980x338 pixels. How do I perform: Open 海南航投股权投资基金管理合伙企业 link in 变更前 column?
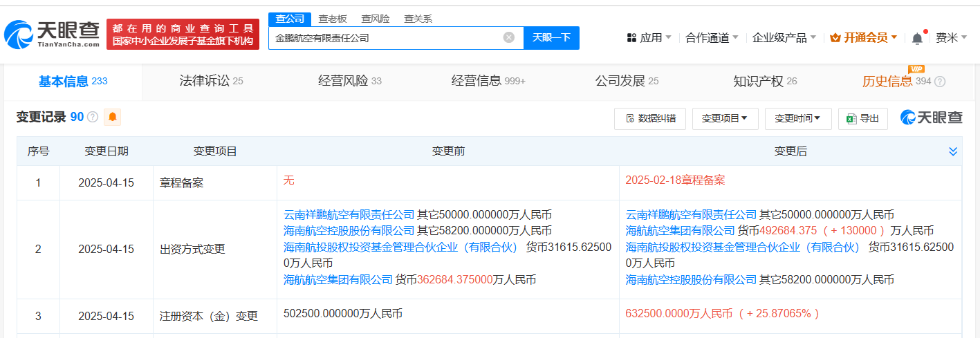click(400, 247)
